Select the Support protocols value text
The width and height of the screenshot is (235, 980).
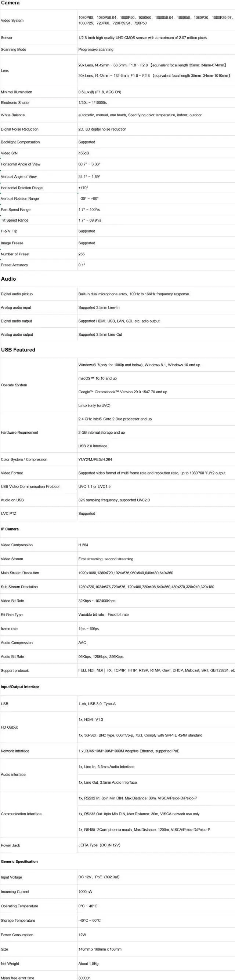pos(156,670)
